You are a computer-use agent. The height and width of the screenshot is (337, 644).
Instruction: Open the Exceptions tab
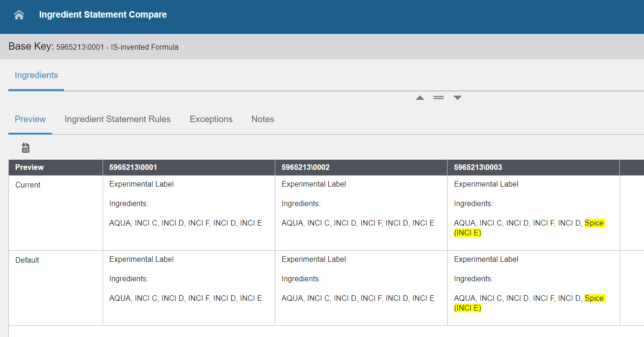coord(211,119)
